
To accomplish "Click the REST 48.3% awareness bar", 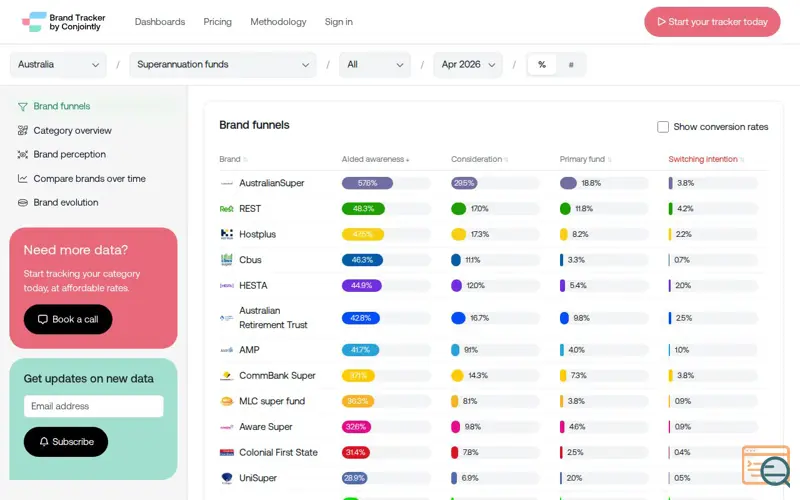I will point(363,209).
